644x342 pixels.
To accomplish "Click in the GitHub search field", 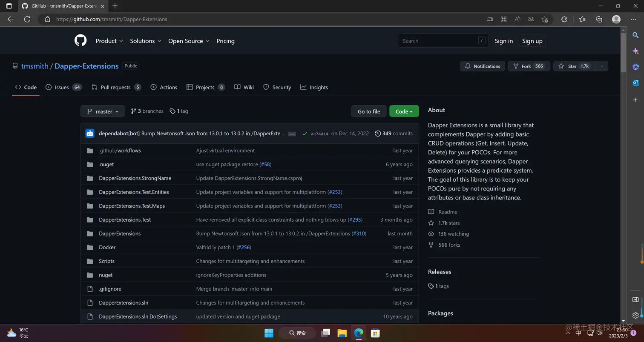I will coord(443,41).
